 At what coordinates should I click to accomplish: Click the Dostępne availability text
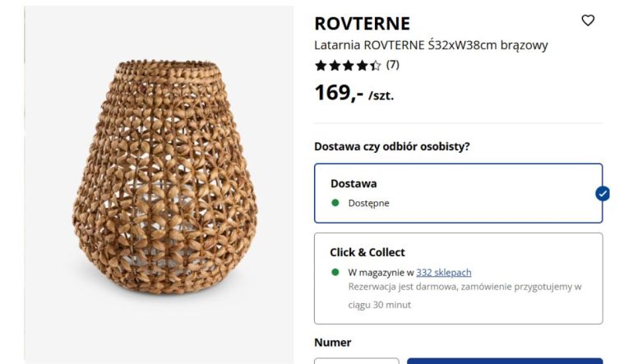368,203
